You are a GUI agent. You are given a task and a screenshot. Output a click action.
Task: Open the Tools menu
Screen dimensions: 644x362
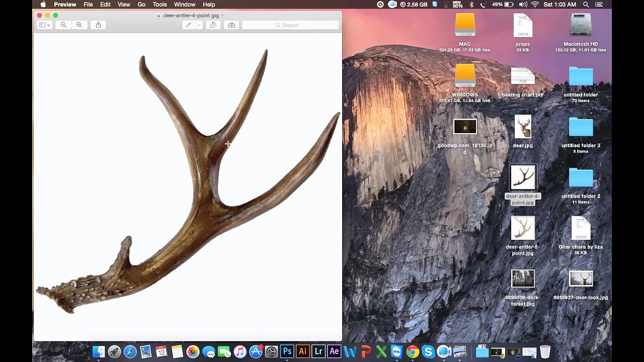tap(159, 5)
